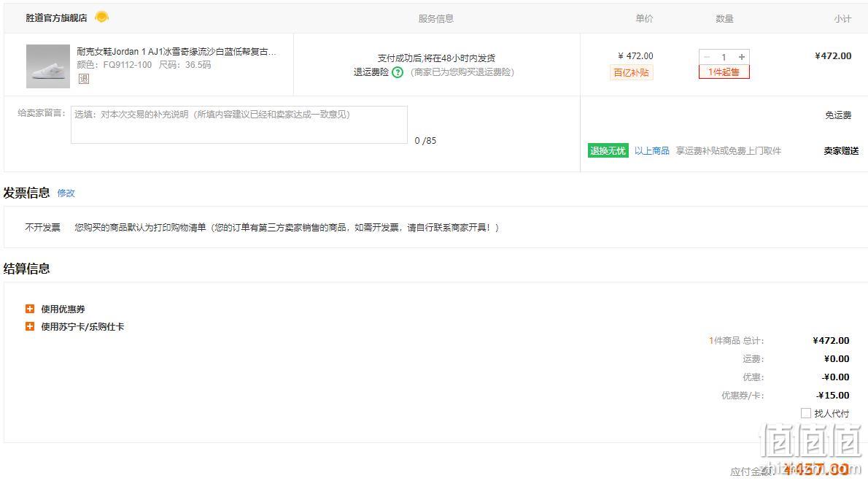Open the 耐克女鞋Jordan 1 AJ1 product title

tap(176, 52)
